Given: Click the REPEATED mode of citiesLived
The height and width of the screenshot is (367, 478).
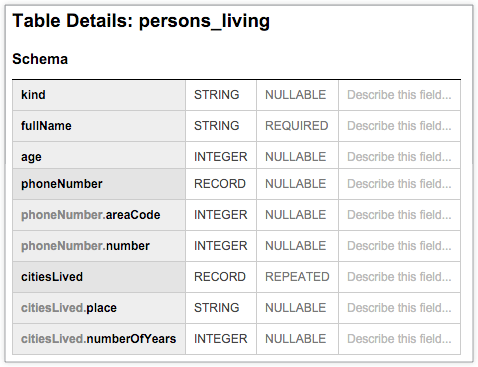Looking at the screenshot, I should [297, 277].
